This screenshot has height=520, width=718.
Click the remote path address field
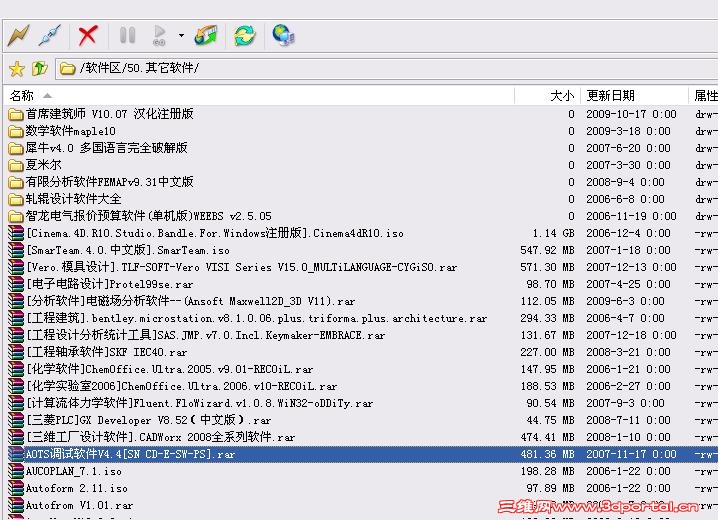(x=387, y=69)
